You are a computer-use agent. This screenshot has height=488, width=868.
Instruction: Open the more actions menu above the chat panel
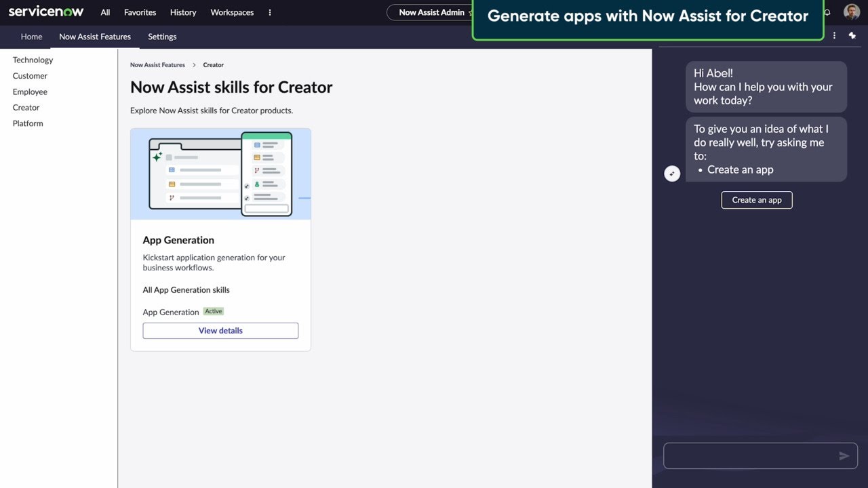[x=834, y=35]
